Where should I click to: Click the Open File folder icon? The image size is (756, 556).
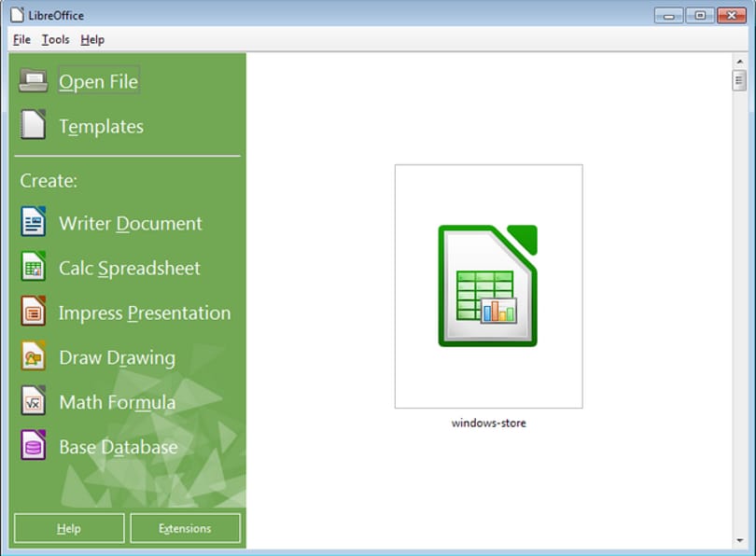point(34,81)
